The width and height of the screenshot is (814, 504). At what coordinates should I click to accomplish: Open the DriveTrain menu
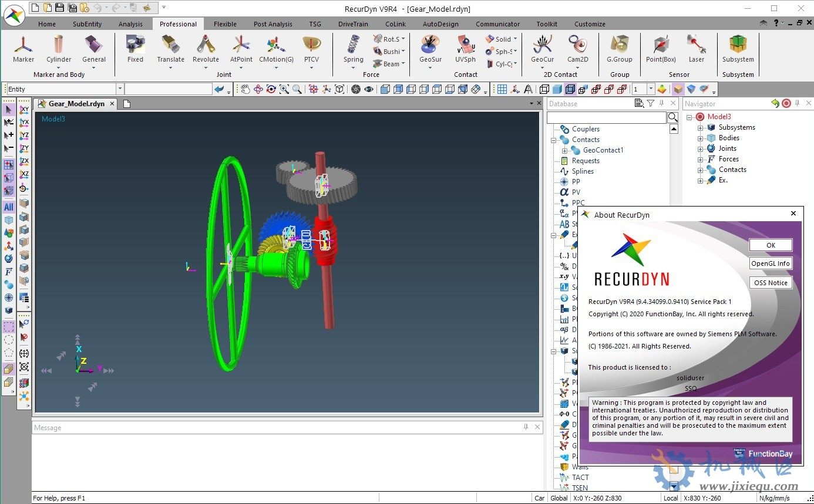(x=353, y=24)
